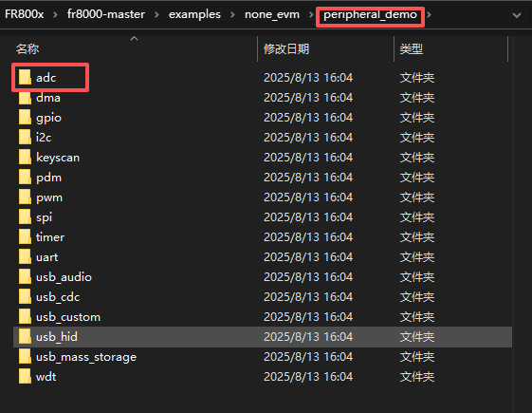Select the usb_audio folder icon
The image size is (532, 413).
point(25,277)
